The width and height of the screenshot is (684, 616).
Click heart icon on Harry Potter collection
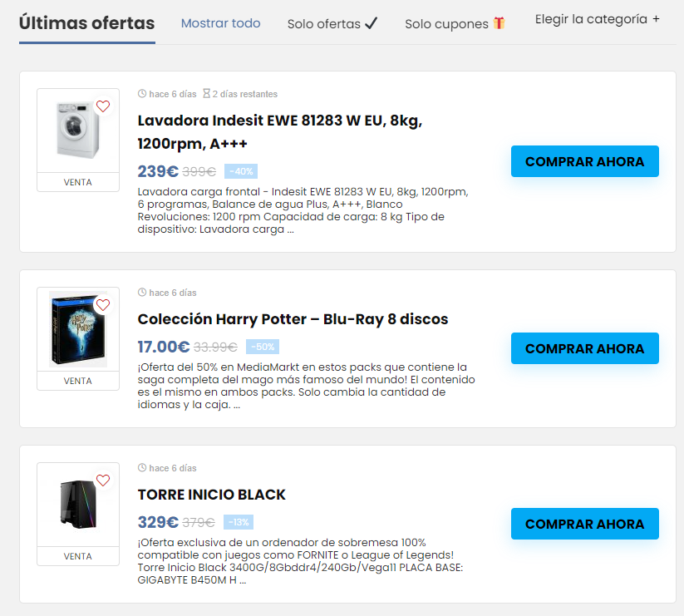(103, 305)
